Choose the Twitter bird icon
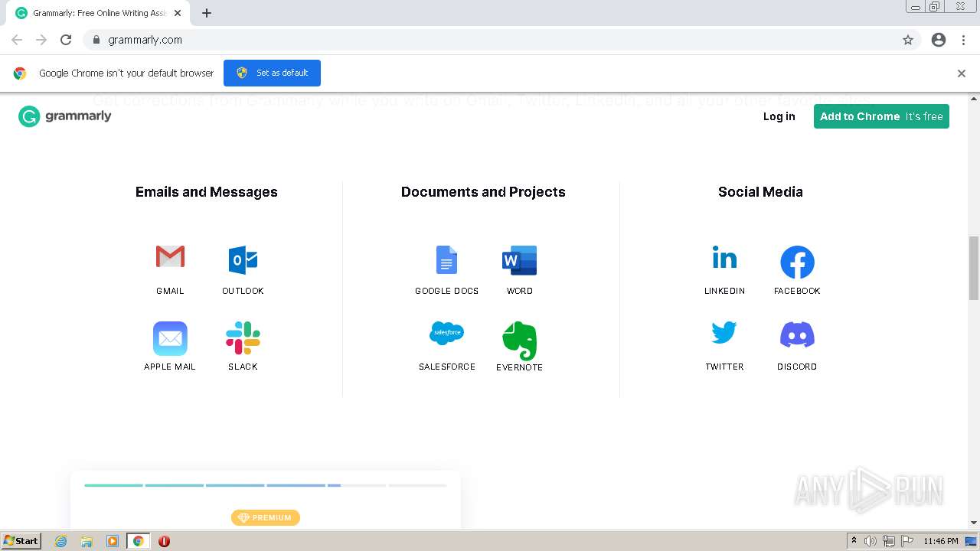 (x=724, y=333)
